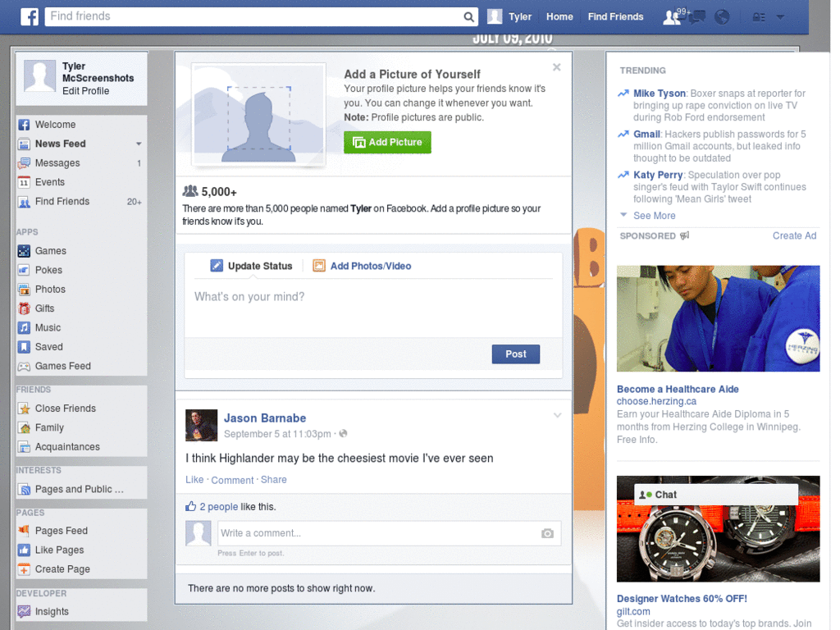Click Jason Barnabe's profile thumbnail
Image resolution: width=840 pixels, height=630 pixels.
click(202, 426)
